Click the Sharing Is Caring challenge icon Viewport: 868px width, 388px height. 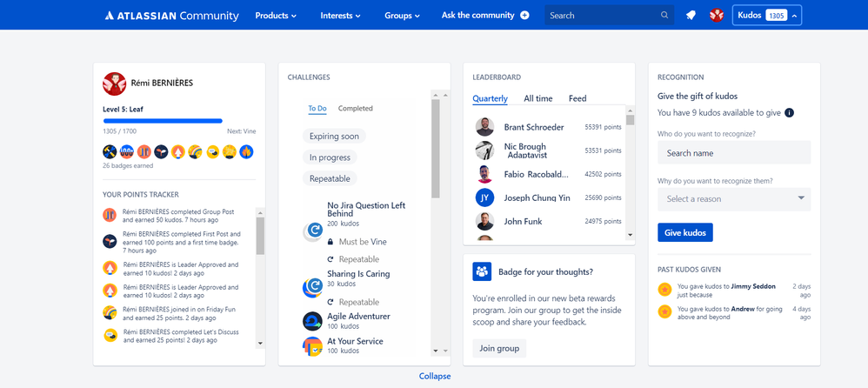[x=313, y=287]
